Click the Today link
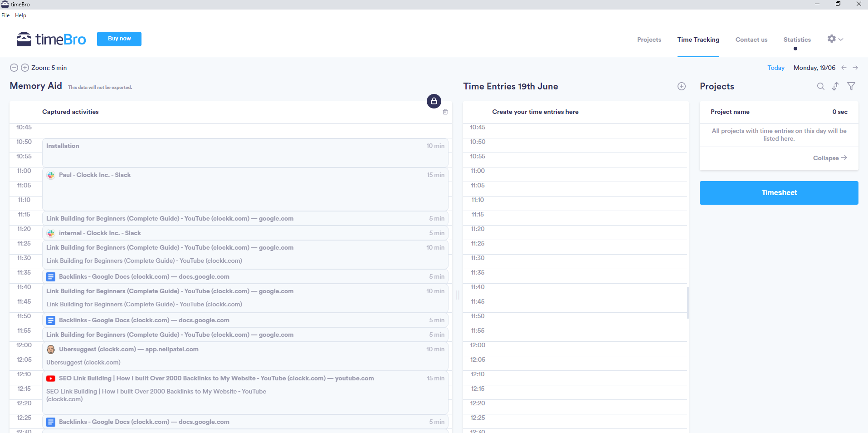The width and height of the screenshot is (868, 433). (775, 68)
